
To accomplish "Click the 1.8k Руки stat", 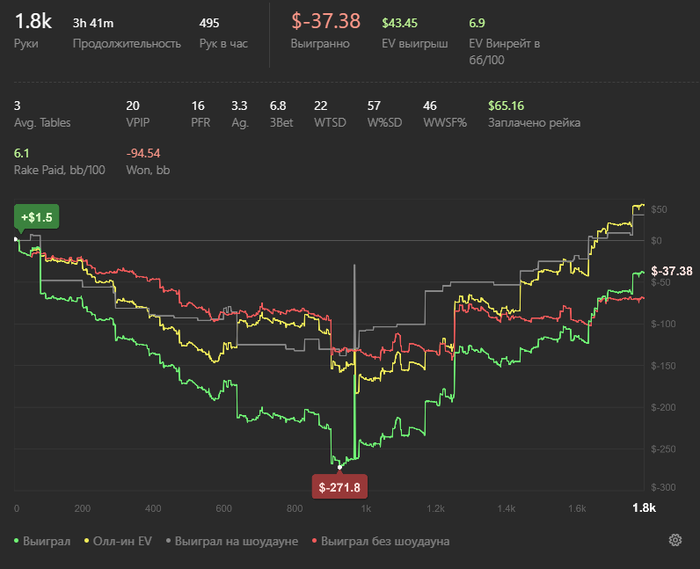I will tap(33, 21).
